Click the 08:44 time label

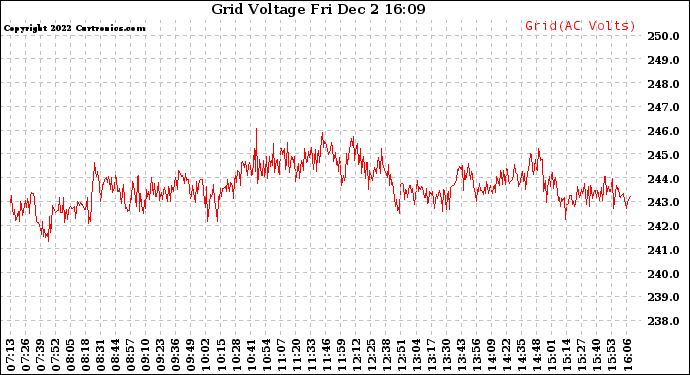[x=115, y=355]
